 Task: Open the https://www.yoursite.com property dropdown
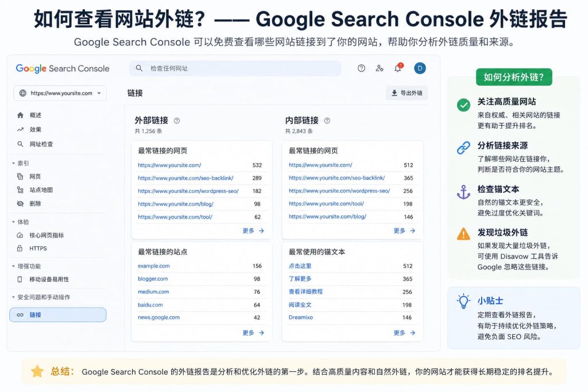pos(60,93)
